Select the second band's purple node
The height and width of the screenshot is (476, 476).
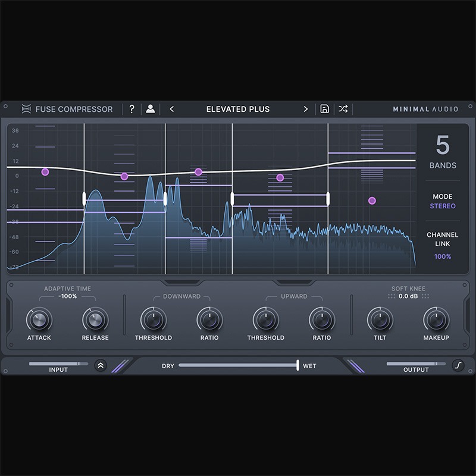pyautogui.click(x=124, y=176)
